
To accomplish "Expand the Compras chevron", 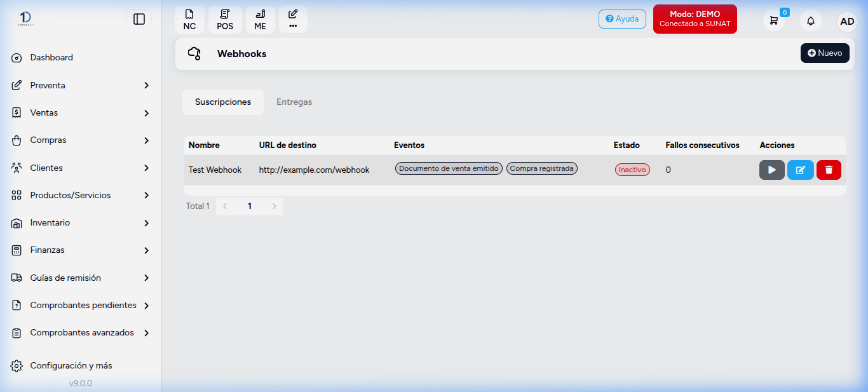I will pos(146,140).
